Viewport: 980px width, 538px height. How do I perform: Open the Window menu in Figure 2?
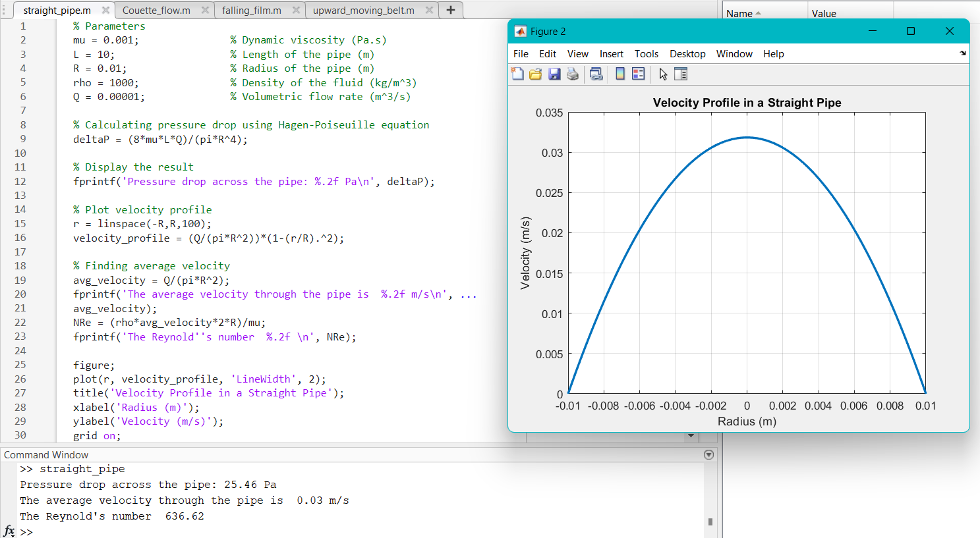(734, 54)
